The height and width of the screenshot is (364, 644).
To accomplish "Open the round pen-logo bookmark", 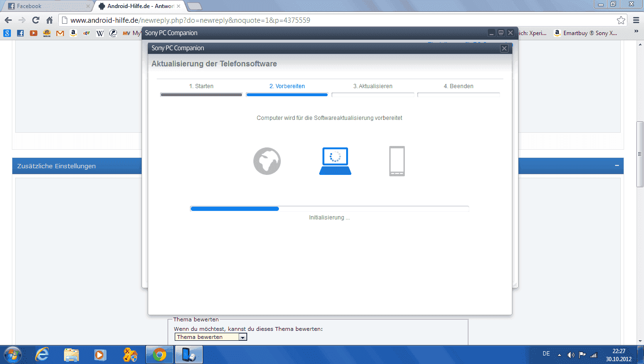I will point(113,33).
